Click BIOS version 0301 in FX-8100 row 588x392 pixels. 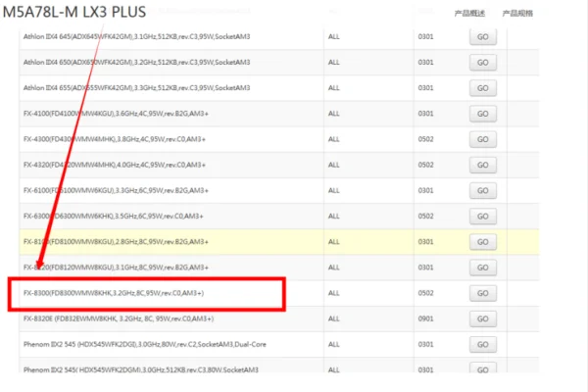(x=425, y=242)
